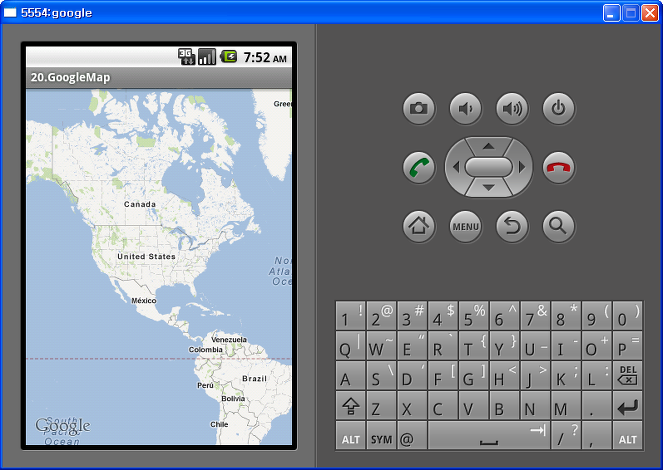Click the Z key
Viewport: 663px width, 470px height.
[381, 406]
